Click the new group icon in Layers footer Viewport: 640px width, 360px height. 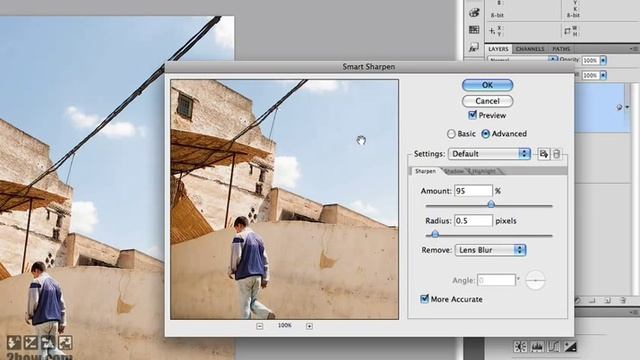(x=592, y=300)
